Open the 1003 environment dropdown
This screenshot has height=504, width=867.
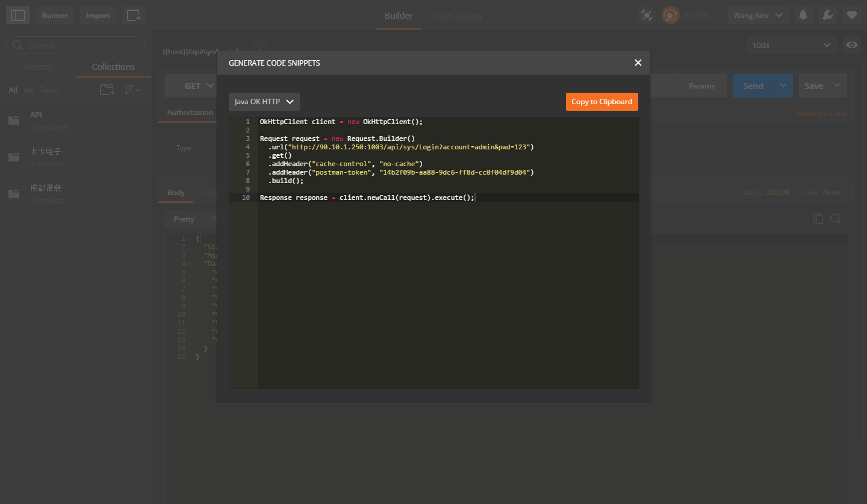point(791,45)
